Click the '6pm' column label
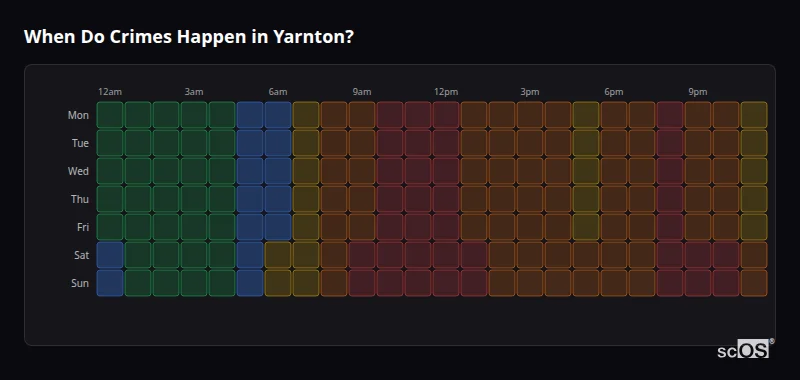 tap(614, 92)
